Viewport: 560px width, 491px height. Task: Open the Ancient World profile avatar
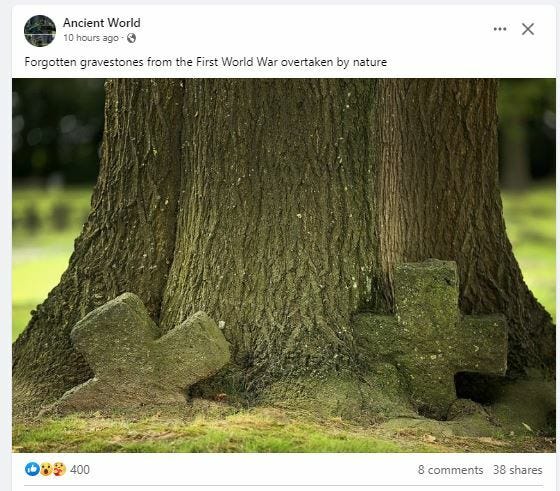[40, 31]
